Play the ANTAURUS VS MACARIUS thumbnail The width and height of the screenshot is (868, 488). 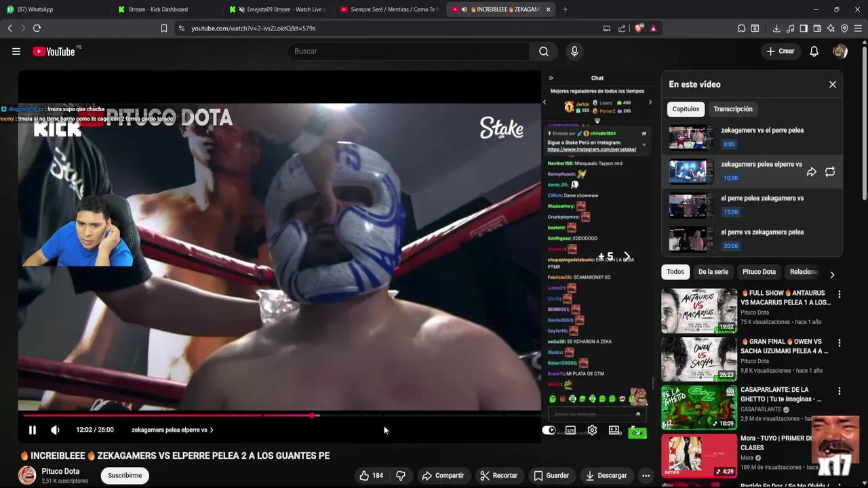click(x=699, y=310)
